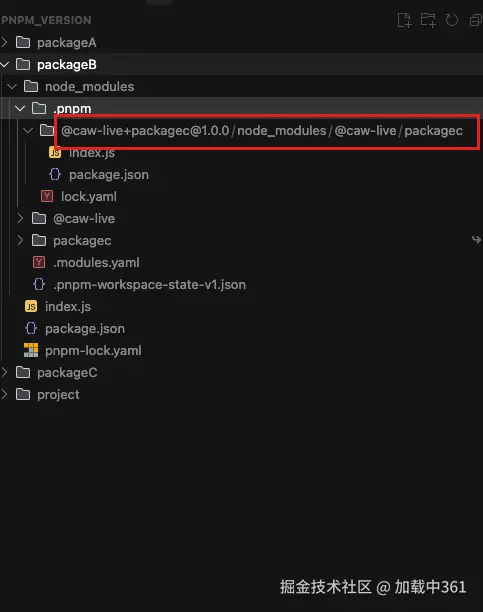Click the JSON icon of packageB's root package.json
The height and width of the screenshot is (612, 483).
click(x=31, y=328)
